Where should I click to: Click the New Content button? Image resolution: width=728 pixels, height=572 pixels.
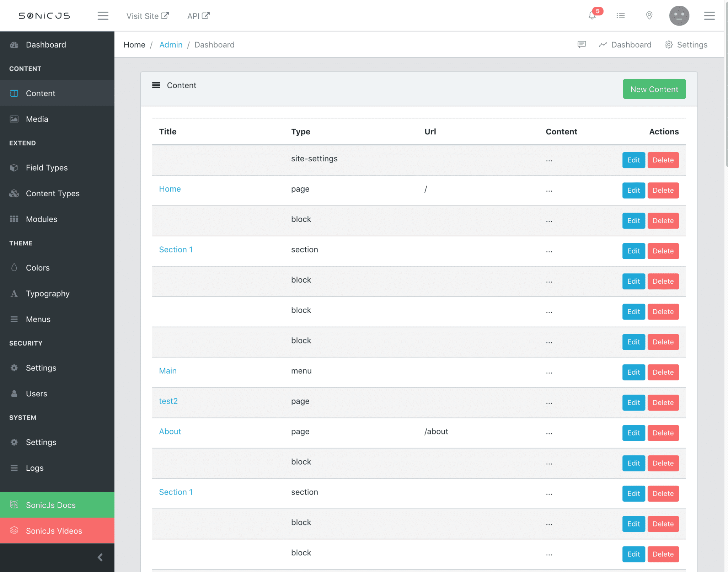tap(654, 89)
